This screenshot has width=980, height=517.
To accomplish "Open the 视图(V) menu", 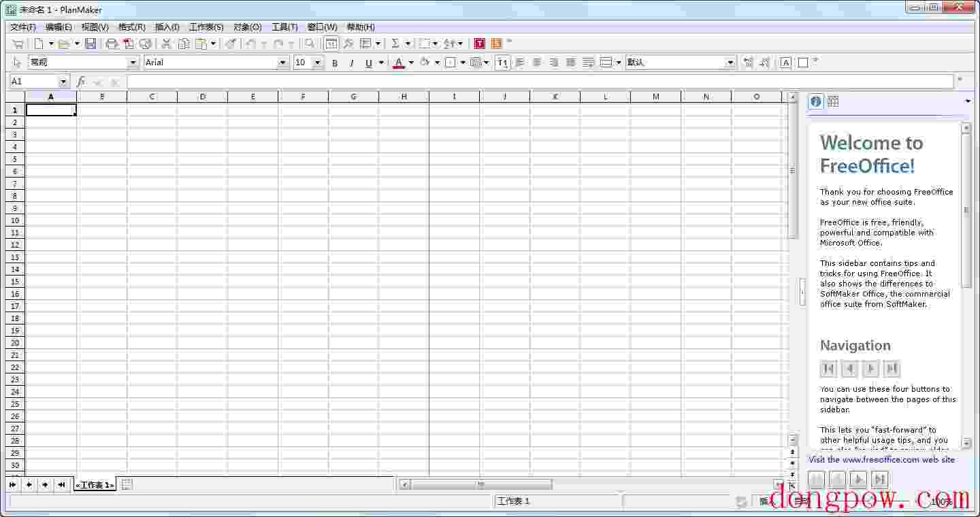I will (95, 27).
